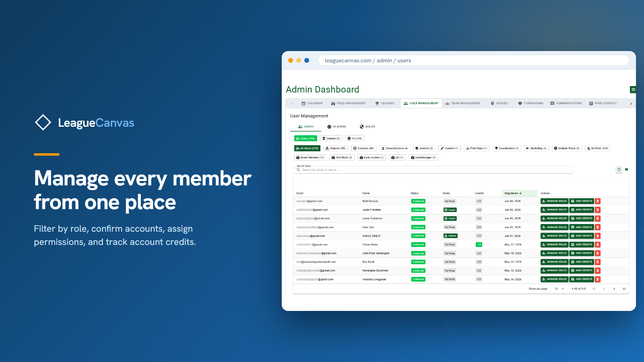Delete user Matt Runyon with trash icon
Image resolution: width=644 pixels, height=362 pixels.
tap(598, 201)
